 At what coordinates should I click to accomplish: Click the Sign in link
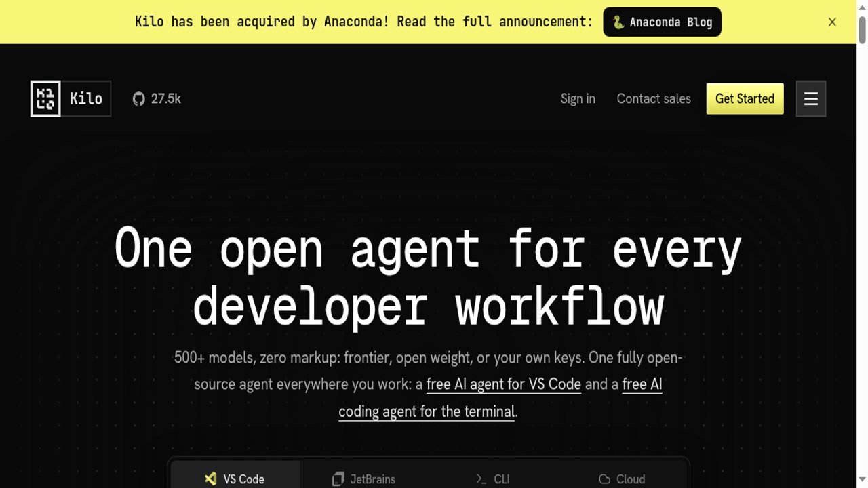point(578,99)
